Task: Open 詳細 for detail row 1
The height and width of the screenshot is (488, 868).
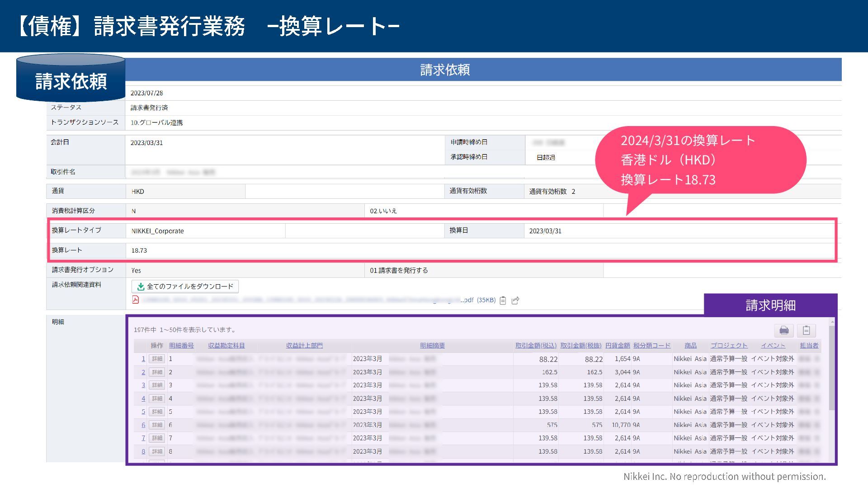Action: click(x=157, y=359)
